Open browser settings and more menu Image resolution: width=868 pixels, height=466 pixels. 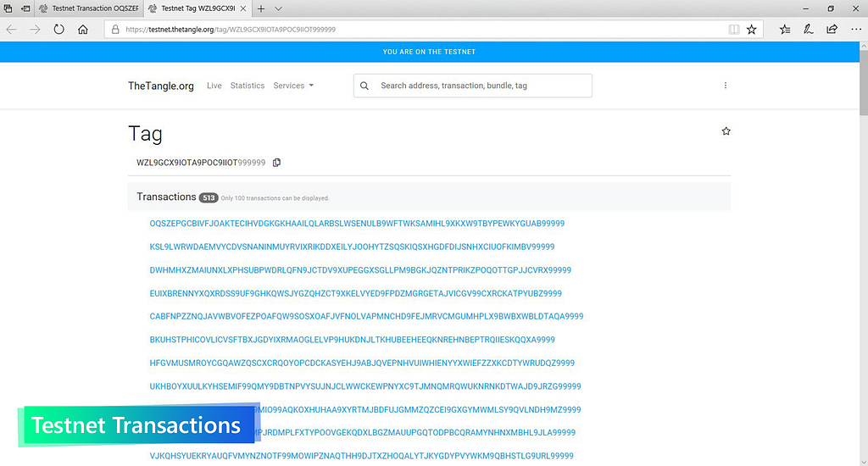pyautogui.click(x=856, y=30)
